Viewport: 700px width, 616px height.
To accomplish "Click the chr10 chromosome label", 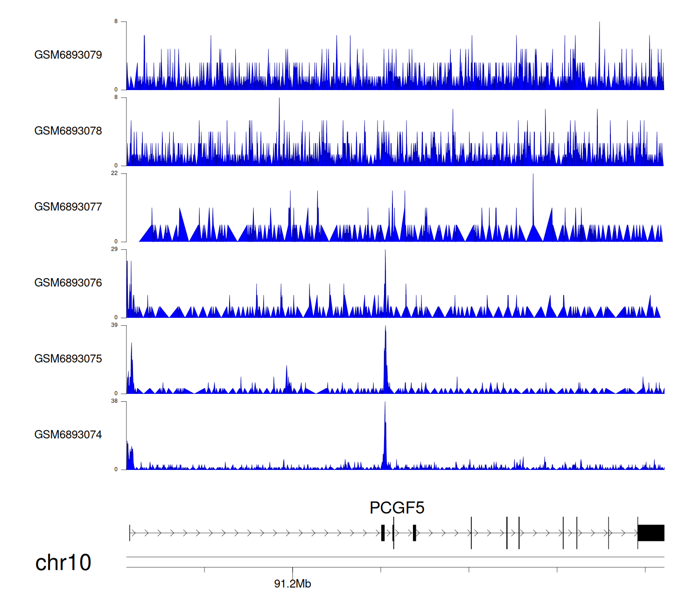I will point(63,563).
